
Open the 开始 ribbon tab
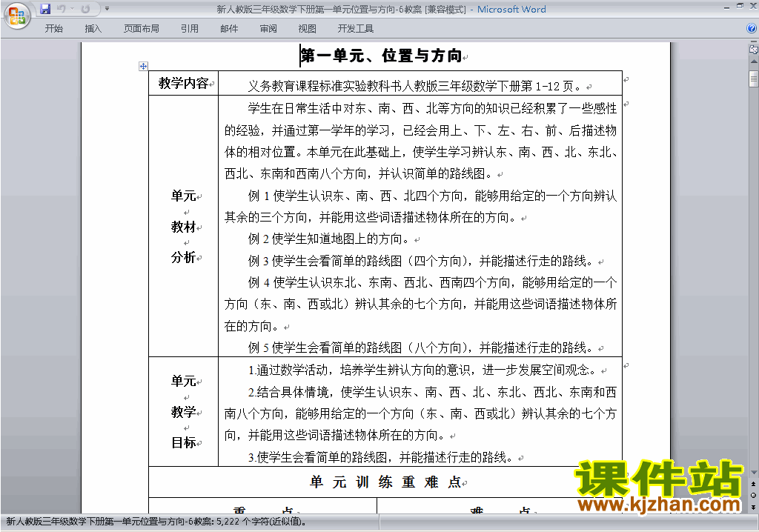point(53,29)
